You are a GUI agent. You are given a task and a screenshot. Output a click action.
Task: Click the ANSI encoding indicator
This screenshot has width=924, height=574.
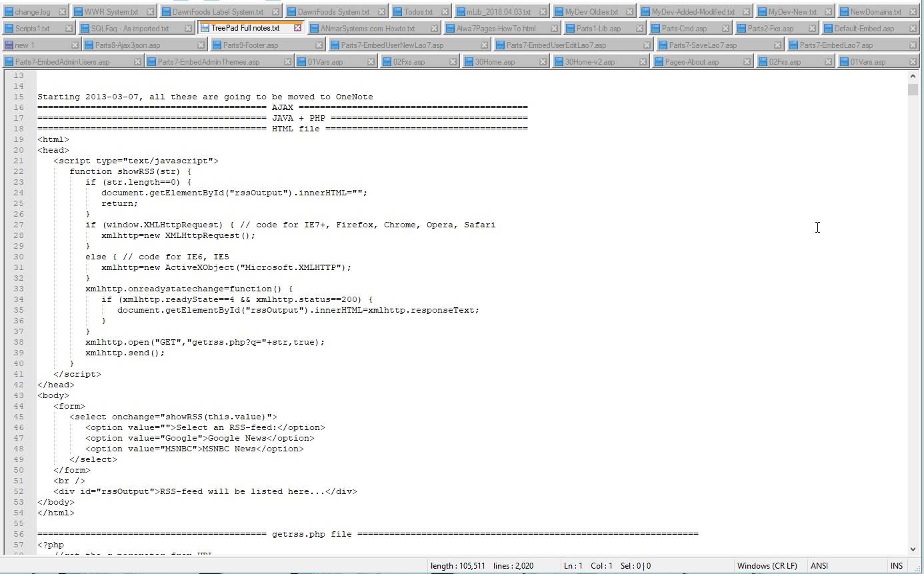(x=819, y=565)
